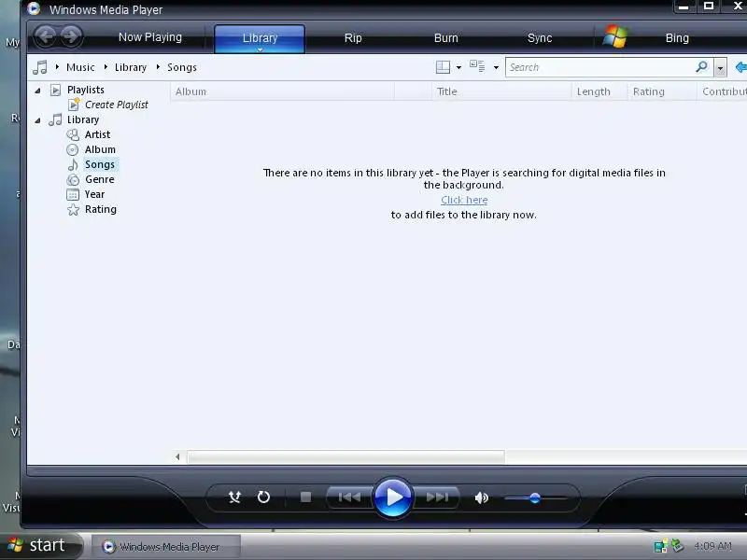The width and height of the screenshot is (747, 560).
Task: Click the Title column header
Action: tap(501, 91)
